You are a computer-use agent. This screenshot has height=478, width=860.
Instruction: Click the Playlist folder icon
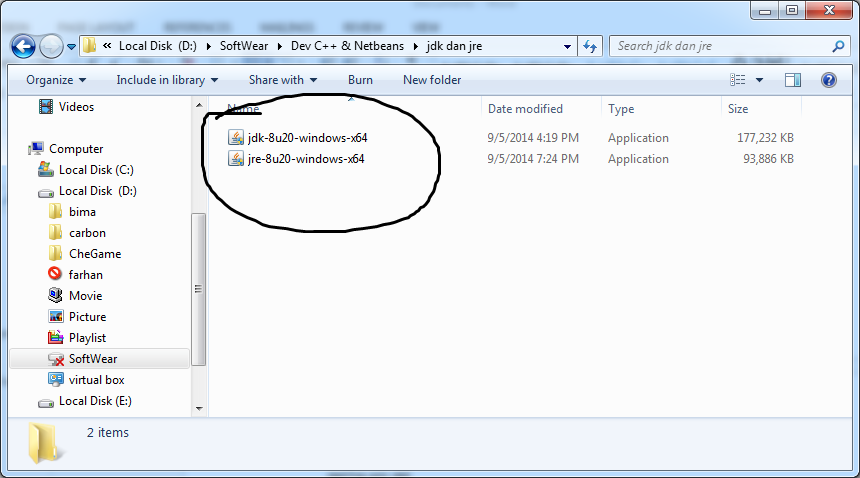coord(55,337)
